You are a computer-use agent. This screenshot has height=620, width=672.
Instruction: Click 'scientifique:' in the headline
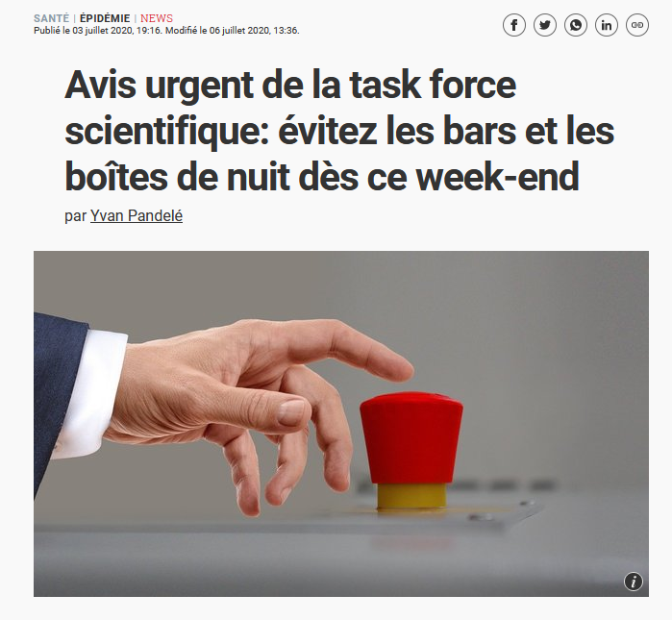coord(166,132)
